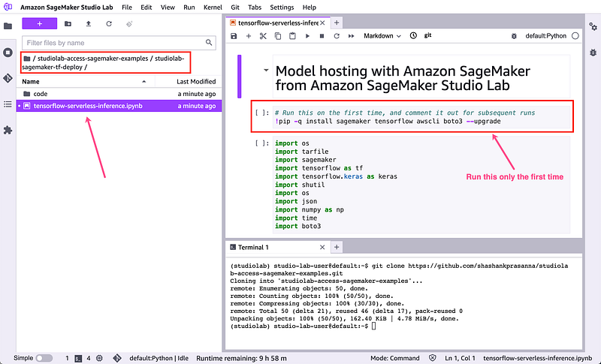Toggle Simple mode switch in status bar

click(x=44, y=358)
